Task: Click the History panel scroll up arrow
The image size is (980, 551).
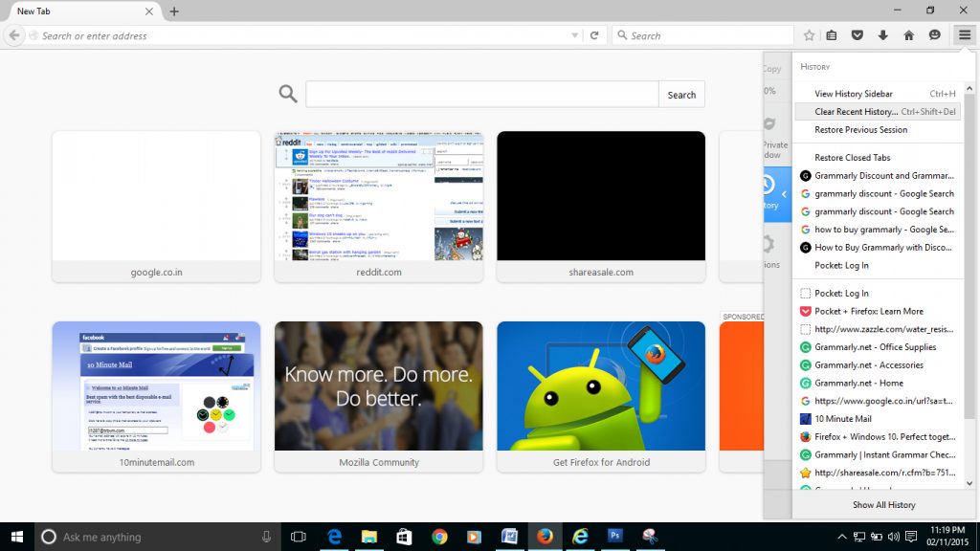Action: [x=969, y=89]
